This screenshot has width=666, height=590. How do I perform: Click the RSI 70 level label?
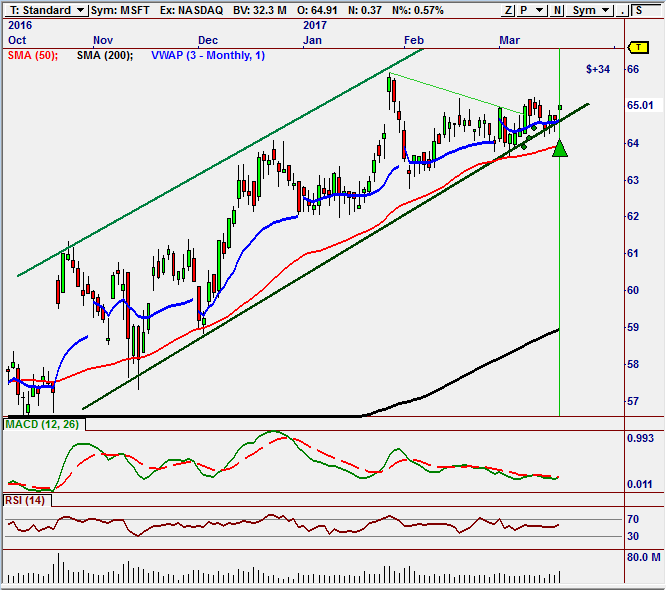[633, 519]
